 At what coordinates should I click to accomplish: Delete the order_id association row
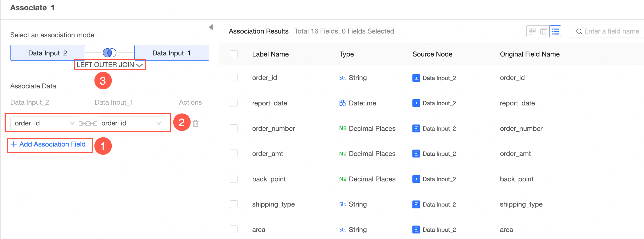pyautogui.click(x=196, y=123)
